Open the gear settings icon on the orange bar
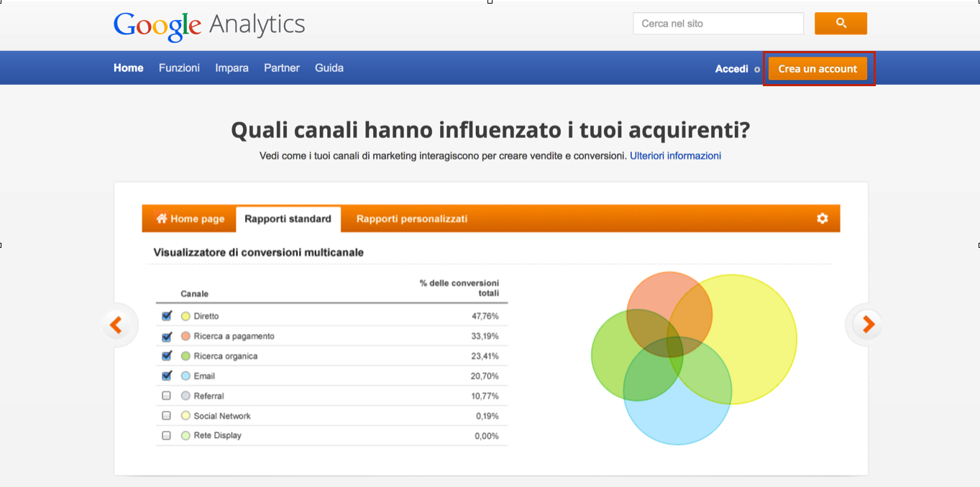Screen dimensions: 980x487 click(822, 218)
